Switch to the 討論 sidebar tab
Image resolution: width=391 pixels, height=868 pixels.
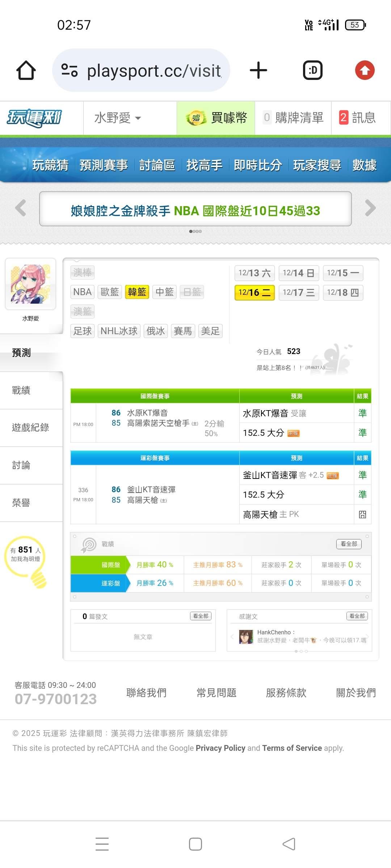tap(31, 465)
